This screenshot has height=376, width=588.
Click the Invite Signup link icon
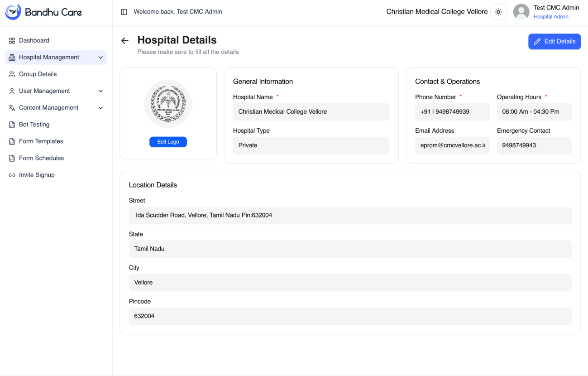click(12, 175)
